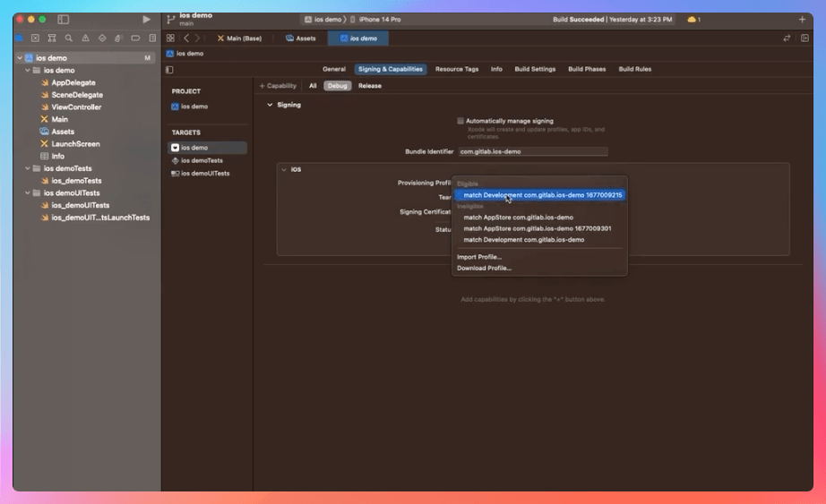Collapse the ios demoUITests group

coord(28,192)
